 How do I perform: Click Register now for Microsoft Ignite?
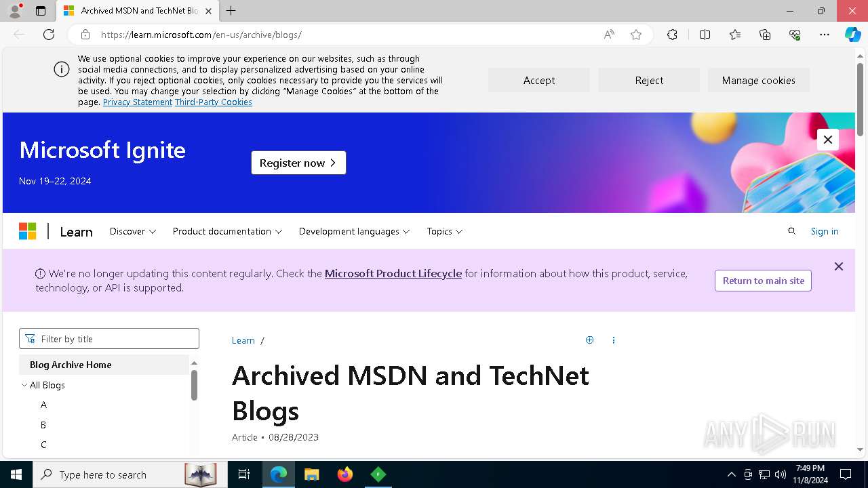tap(298, 163)
